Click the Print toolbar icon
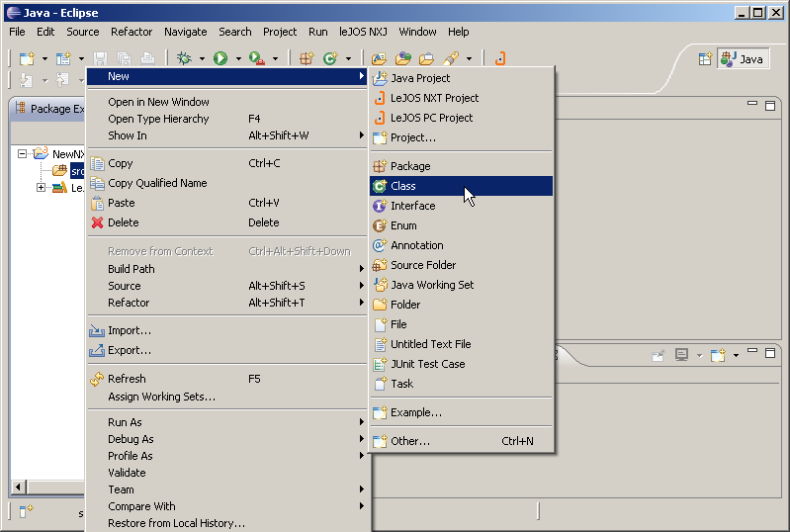 point(147,58)
